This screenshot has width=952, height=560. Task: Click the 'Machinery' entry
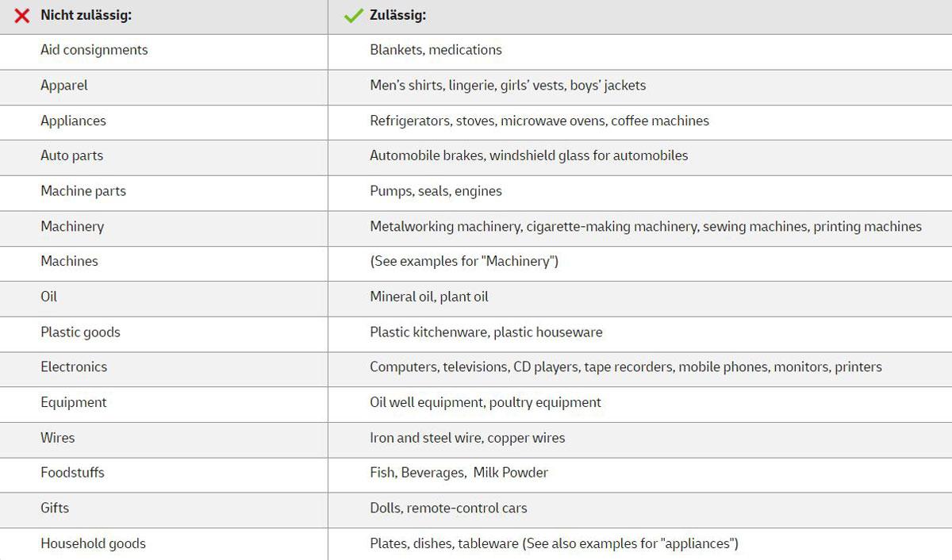[x=72, y=226]
